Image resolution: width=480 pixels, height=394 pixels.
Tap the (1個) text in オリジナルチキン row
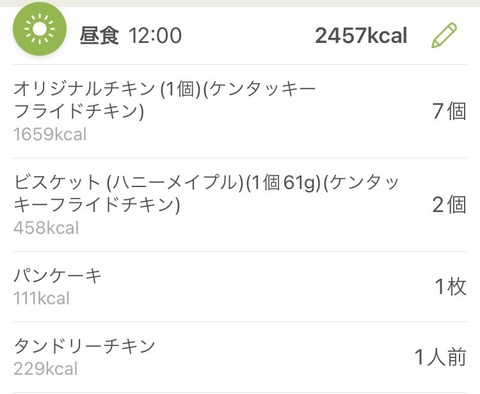pos(180,89)
